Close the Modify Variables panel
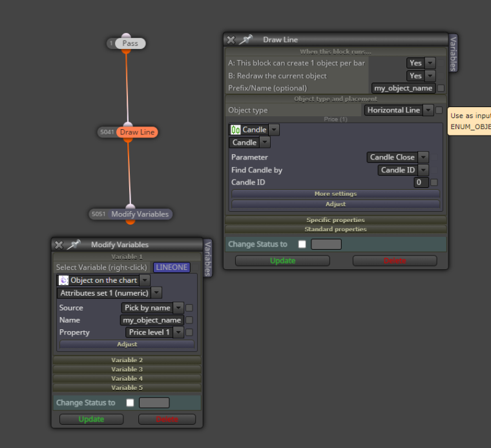Image resolution: width=491 pixels, height=448 pixels. click(59, 245)
